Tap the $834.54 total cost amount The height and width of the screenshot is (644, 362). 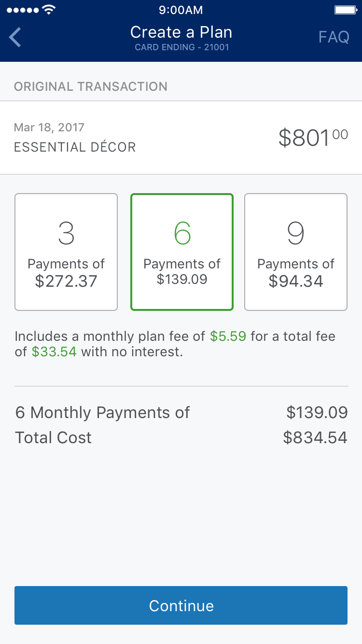click(315, 437)
